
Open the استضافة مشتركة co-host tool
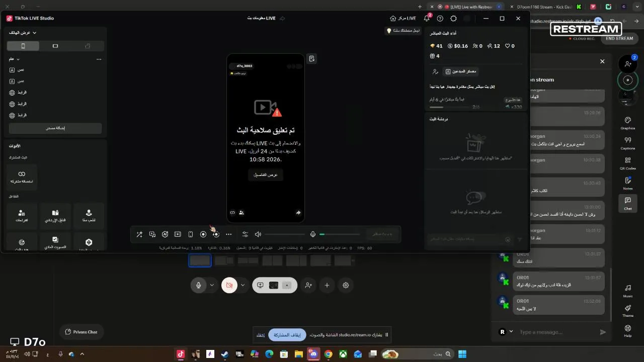click(x=22, y=177)
